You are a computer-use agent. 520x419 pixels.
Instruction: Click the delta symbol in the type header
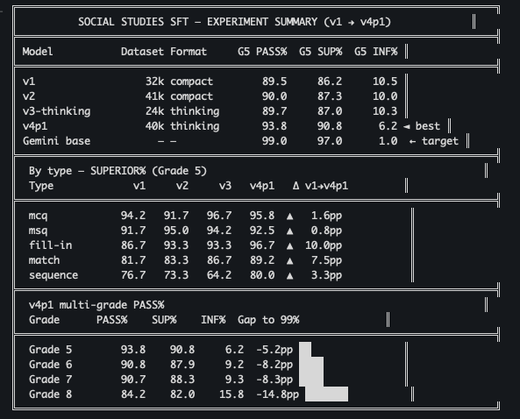tap(296, 186)
